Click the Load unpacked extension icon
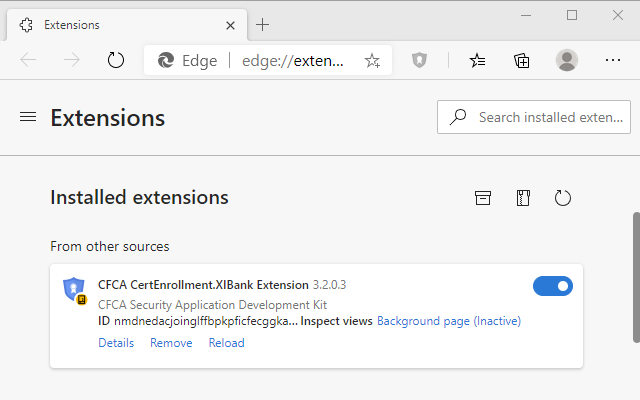Viewport: 640px width, 400px height. click(483, 198)
